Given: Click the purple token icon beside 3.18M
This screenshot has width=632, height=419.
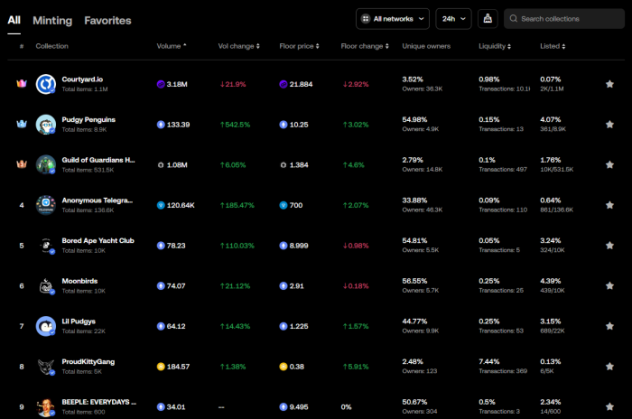Looking at the screenshot, I should (x=160, y=84).
